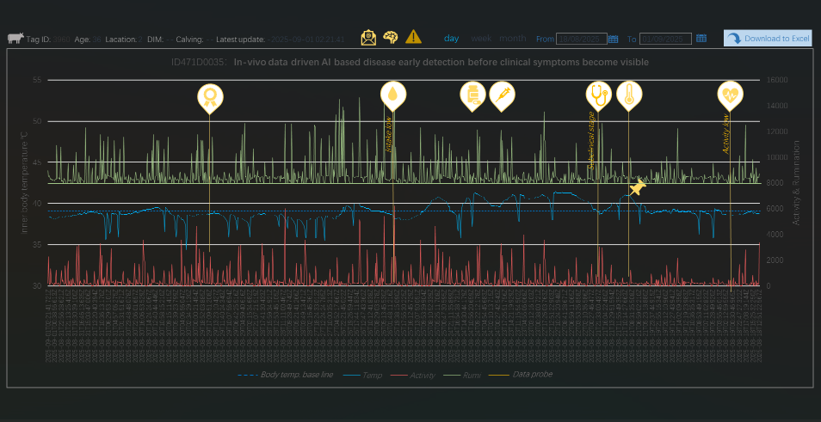The height and width of the screenshot is (422, 821).
Task: Click the yellow pushpin on chart
Action: 637,187
